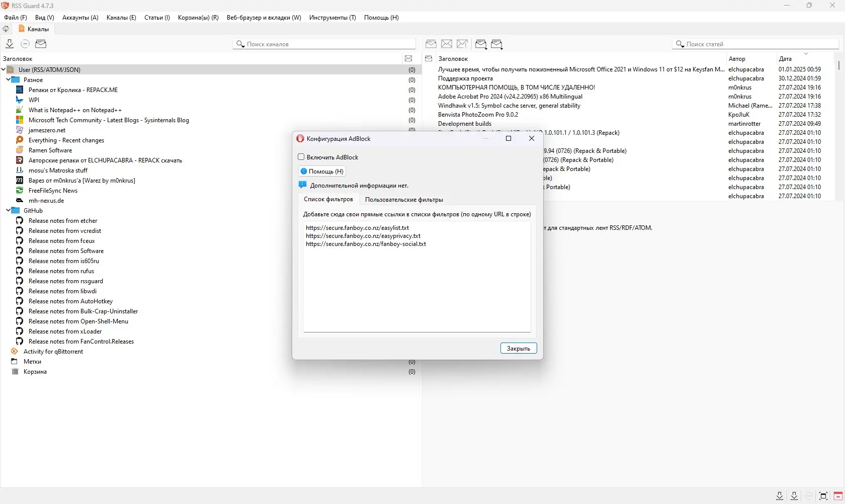
Task: Select the Release notes from AutoHotkey feed
Action: pyautogui.click(x=70, y=301)
